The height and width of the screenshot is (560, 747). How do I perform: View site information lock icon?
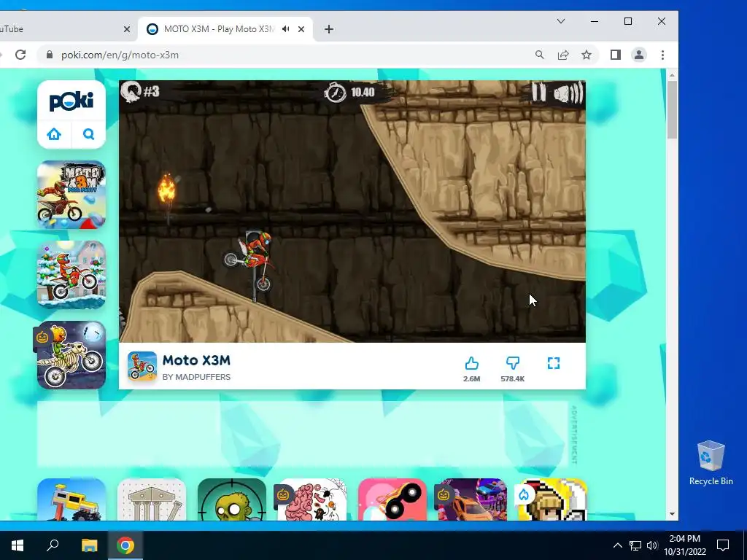tap(49, 55)
